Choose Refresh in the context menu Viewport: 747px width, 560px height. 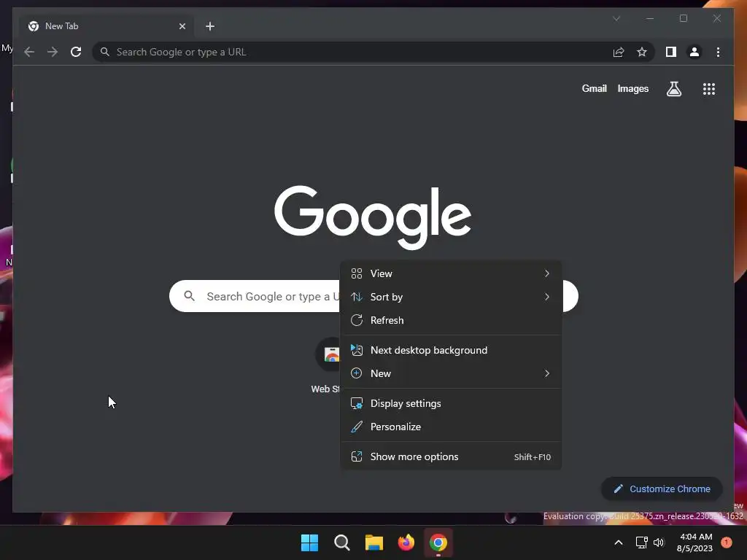451,320
